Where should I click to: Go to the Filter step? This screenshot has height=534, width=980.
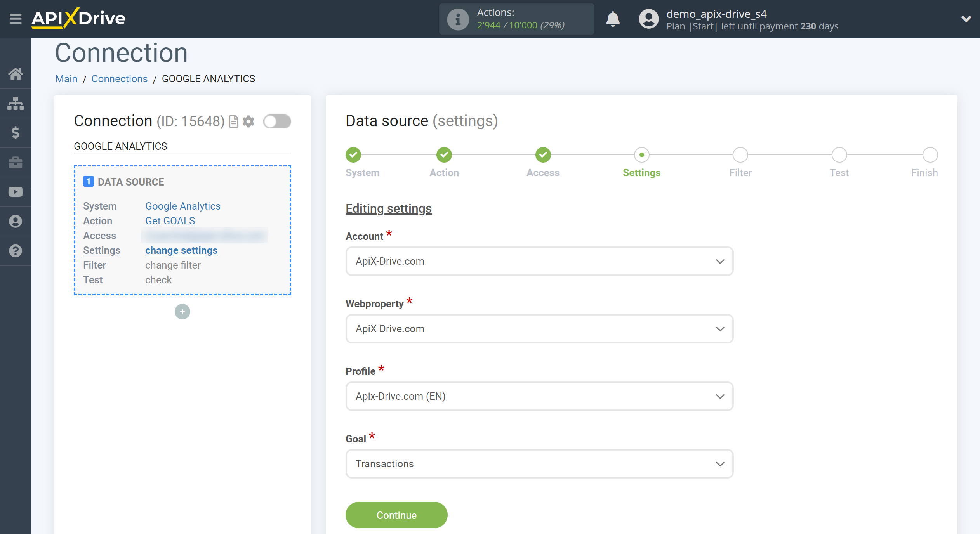740,155
